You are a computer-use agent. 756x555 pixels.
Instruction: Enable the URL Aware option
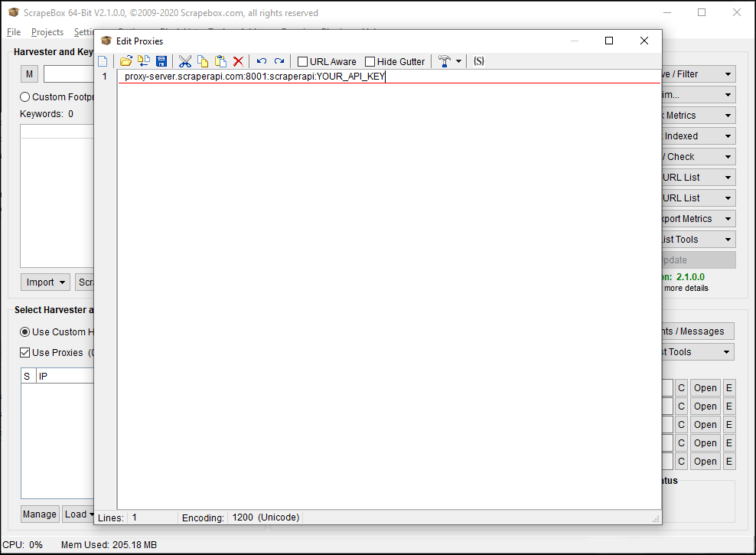pos(301,61)
